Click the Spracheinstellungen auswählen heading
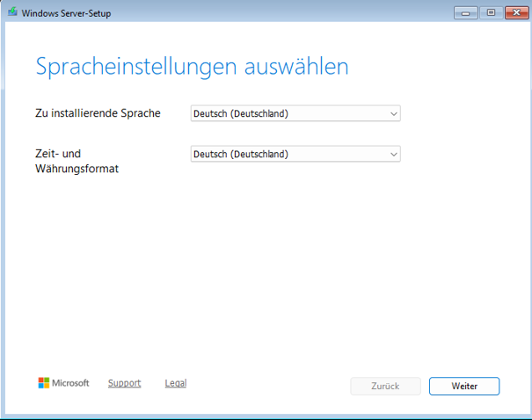The height and width of the screenshot is (420, 532). (192, 67)
